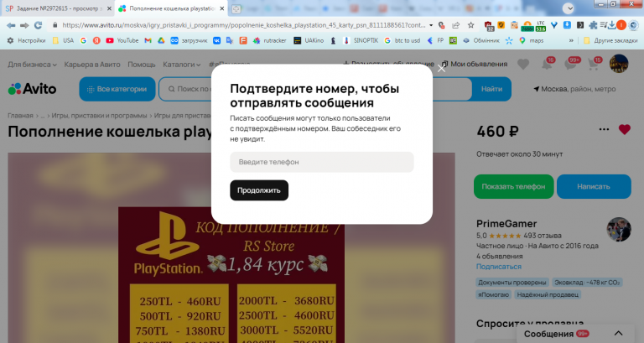Open the btc to usd bookmark
This screenshot has height=343, width=644.
tap(402, 40)
